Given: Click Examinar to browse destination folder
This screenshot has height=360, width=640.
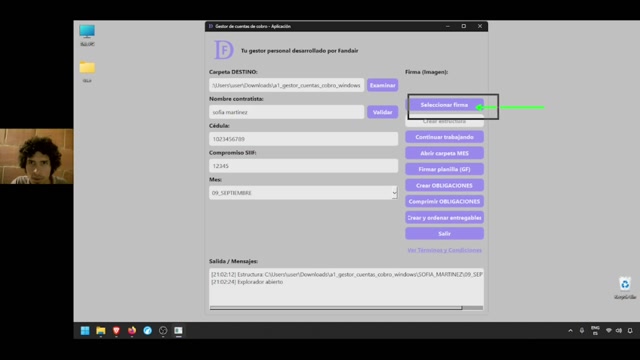Looking at the screenshot, I should tap(382, 85).
